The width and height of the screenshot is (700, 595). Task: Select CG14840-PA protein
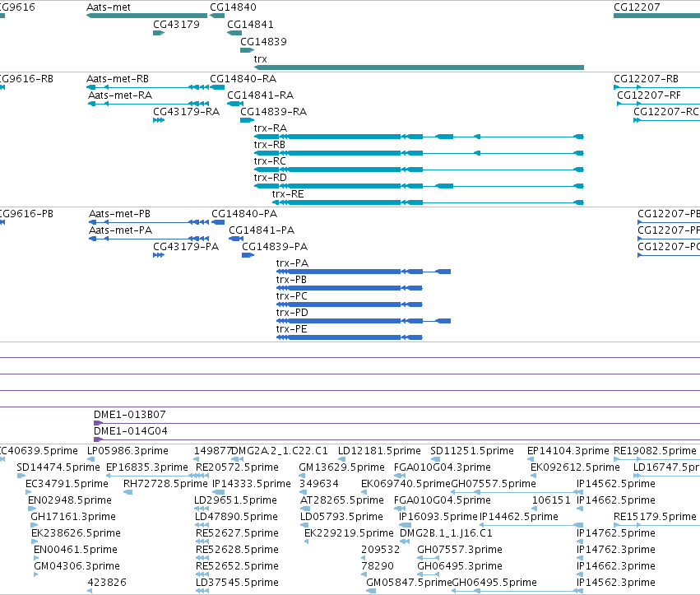(218, 222)
